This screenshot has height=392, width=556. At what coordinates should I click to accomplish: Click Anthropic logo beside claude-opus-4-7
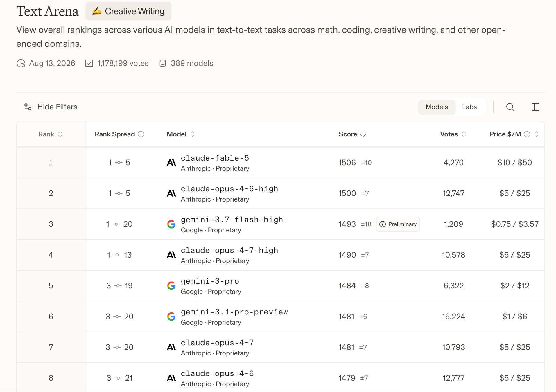click(171, 347)
